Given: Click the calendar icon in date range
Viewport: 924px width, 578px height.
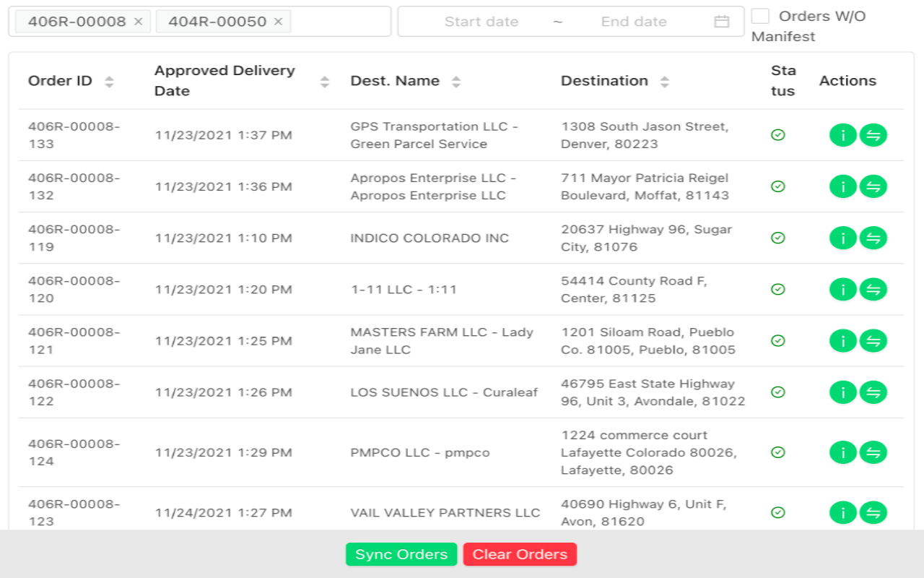Looking at the screenshot, I should click(x=721, y=22).
